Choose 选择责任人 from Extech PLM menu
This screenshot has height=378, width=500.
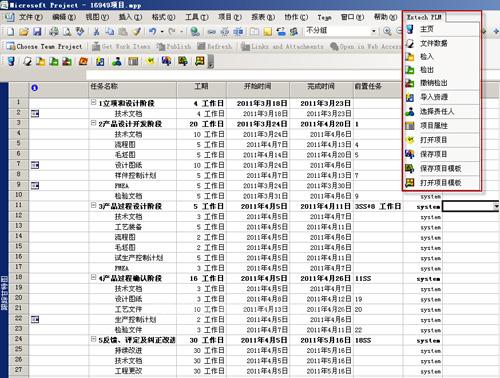442,111
